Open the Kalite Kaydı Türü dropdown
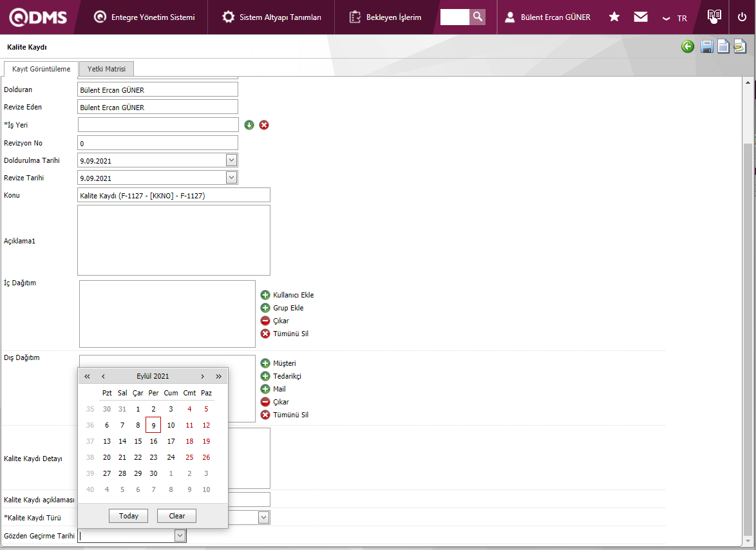 (x=263, y=517)
